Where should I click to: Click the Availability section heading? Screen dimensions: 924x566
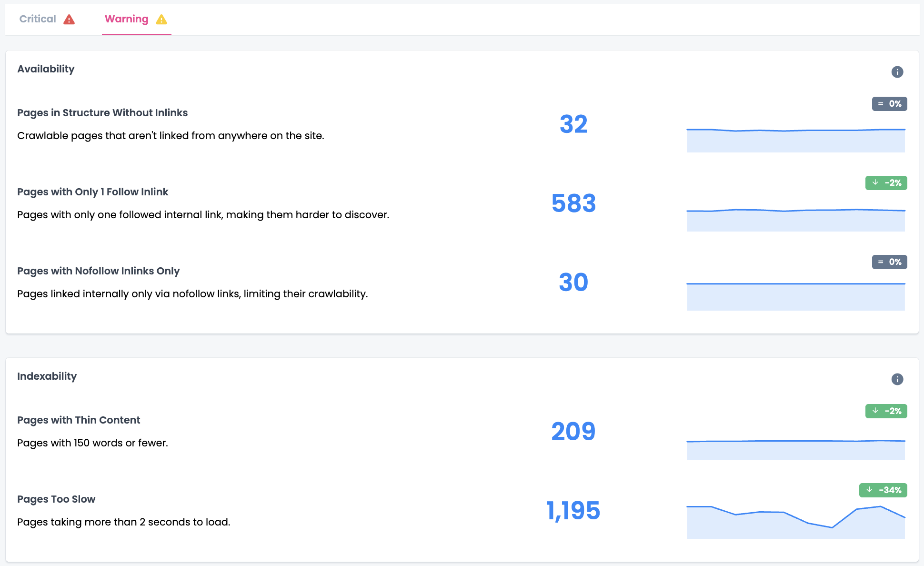coord(46,69)
